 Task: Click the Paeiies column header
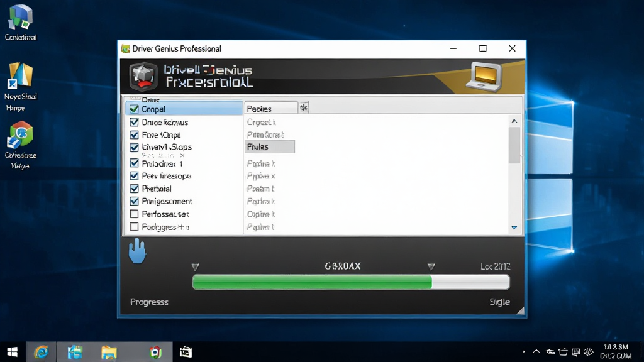270,108
